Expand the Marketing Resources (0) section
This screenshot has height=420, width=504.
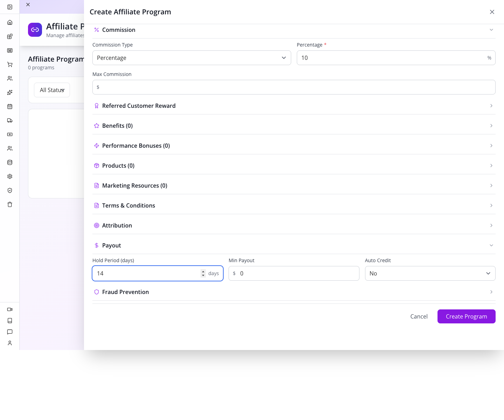[x=294, y=185]
